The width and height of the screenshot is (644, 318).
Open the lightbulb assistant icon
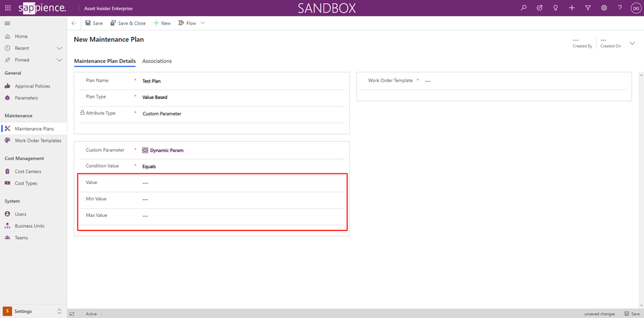coord(556,8)
